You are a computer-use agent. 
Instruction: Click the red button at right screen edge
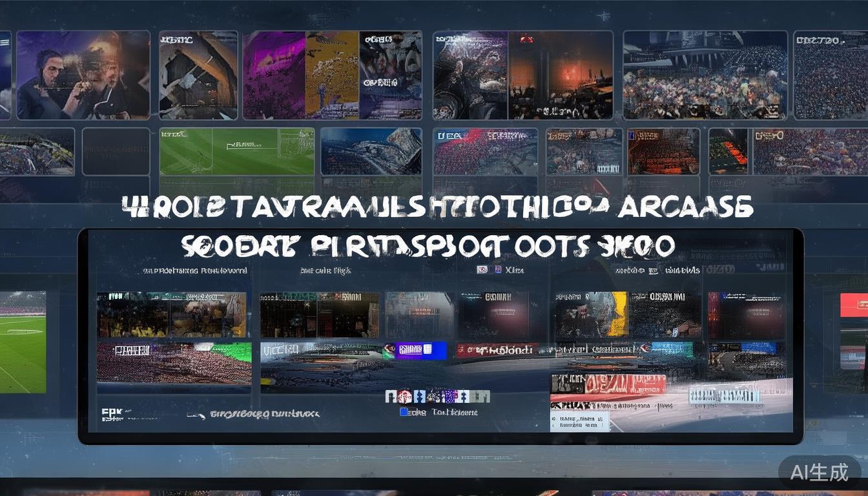click(853, 305)
